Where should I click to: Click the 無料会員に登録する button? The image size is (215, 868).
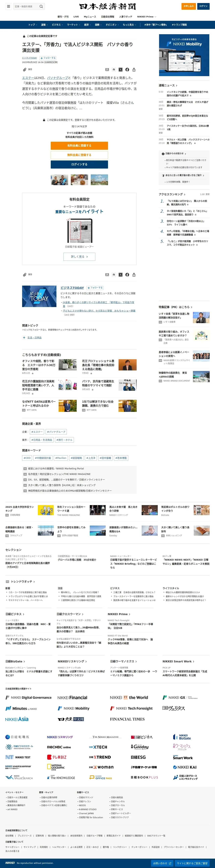pyautogui.click(x=79, y=155)
